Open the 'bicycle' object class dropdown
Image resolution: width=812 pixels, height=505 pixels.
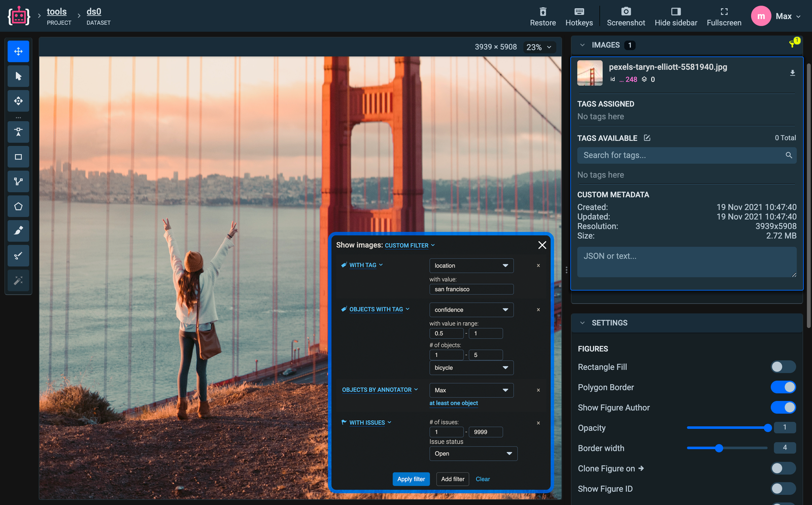point(471,367)
